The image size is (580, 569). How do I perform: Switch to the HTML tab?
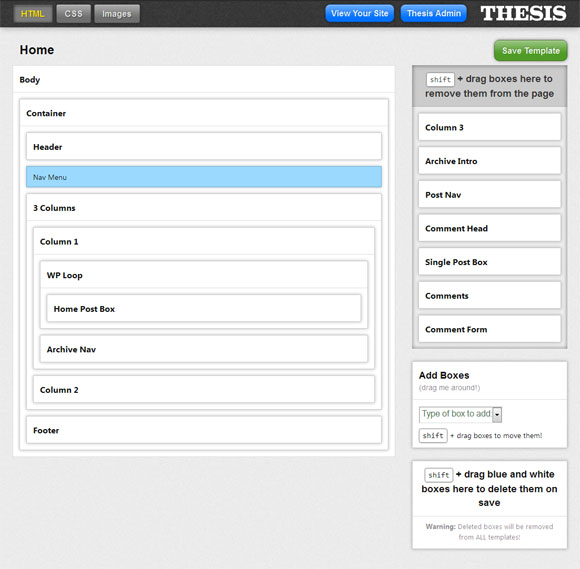pyautogui.click(x=33, y=14)
